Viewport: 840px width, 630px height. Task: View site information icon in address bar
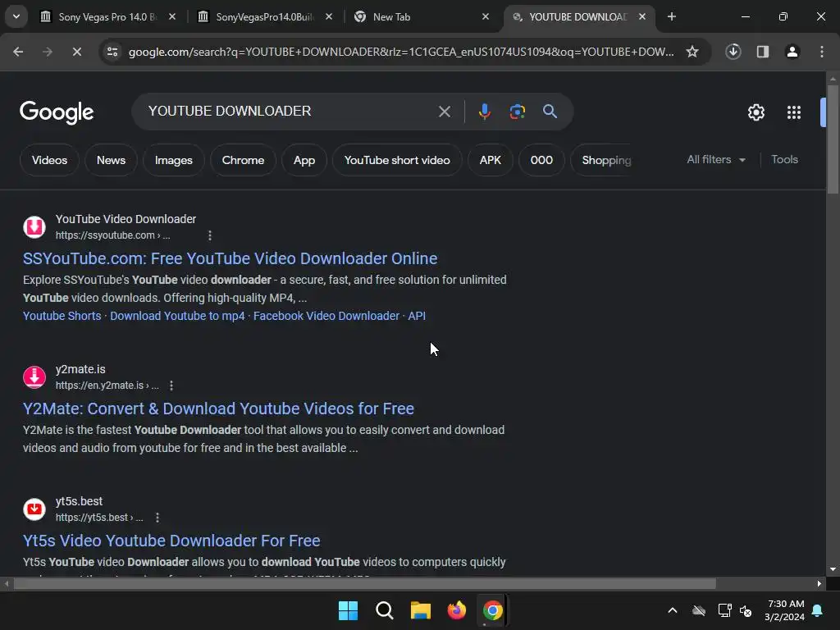(x=112, y=52)
